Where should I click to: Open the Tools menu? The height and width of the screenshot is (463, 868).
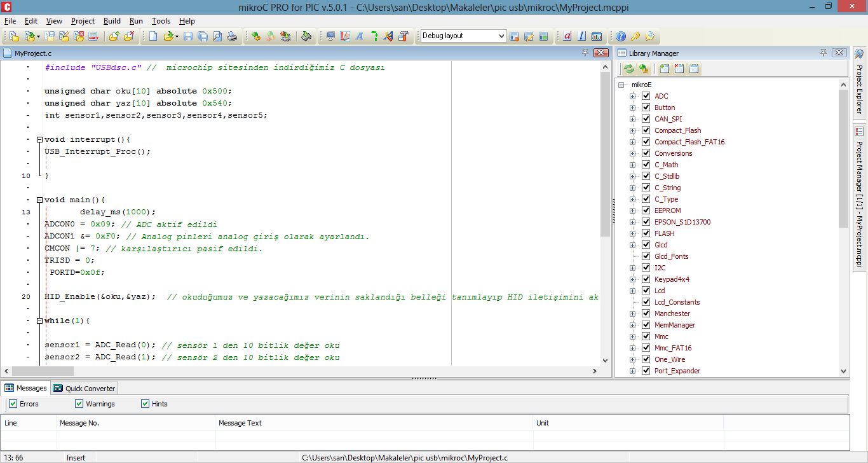(161, 21)
